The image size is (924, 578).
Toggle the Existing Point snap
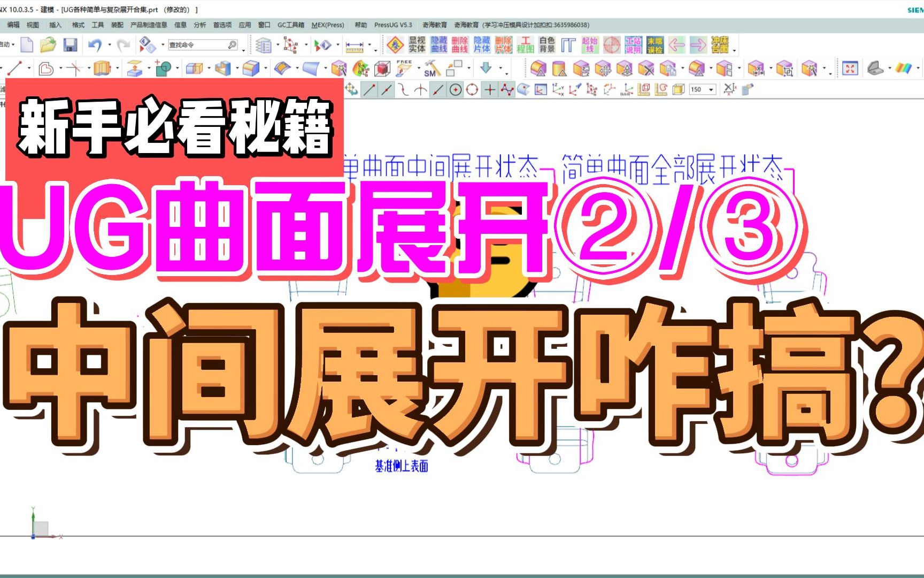point(489,90)
